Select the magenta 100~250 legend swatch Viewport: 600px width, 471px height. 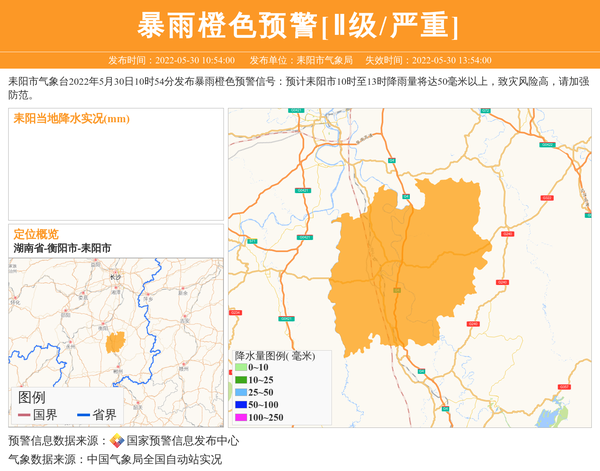pos(241,417)
